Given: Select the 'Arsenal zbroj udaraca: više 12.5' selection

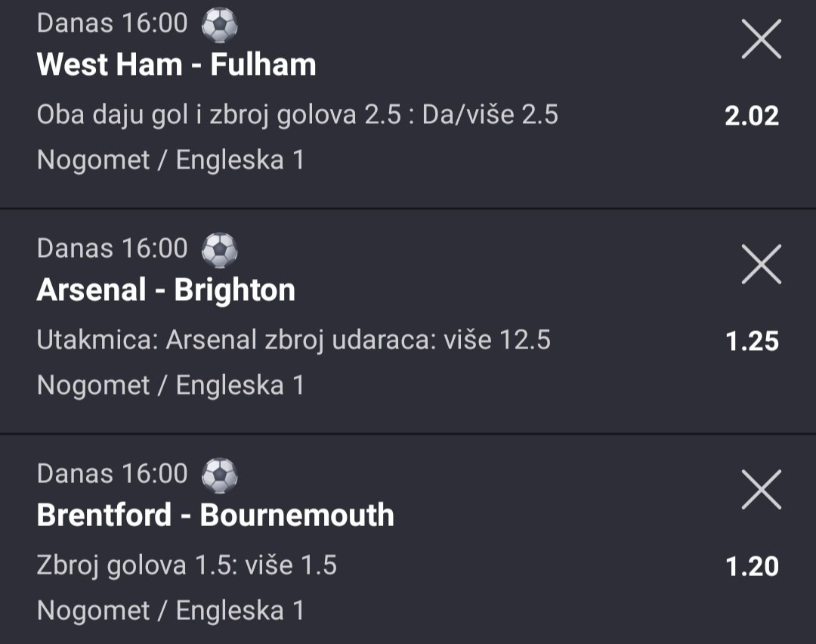Looking at the screenshot, I should (x=293, y=340).
